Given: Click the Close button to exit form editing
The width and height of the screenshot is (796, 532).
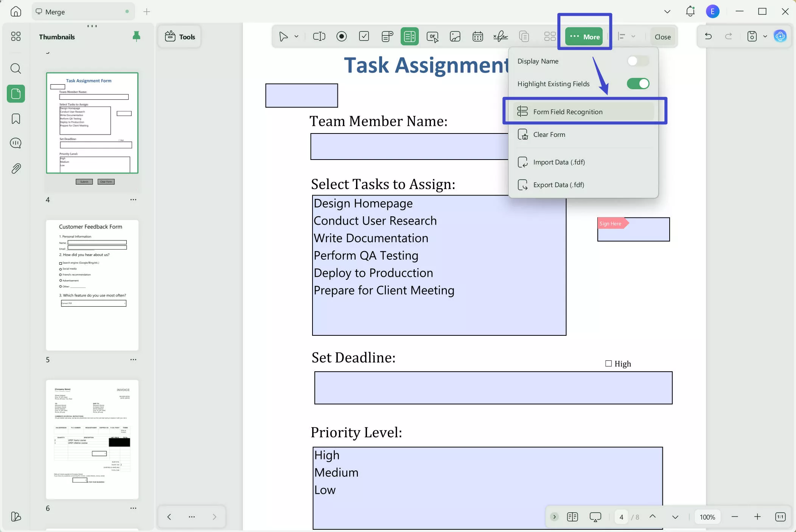Looking at the screenshot, I should (x=662, y=36).
